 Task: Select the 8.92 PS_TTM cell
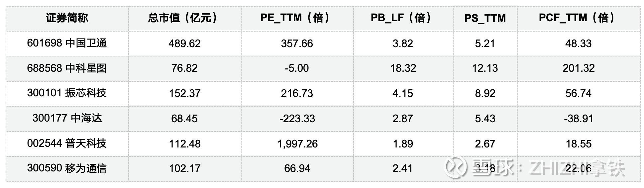point(485,93)
